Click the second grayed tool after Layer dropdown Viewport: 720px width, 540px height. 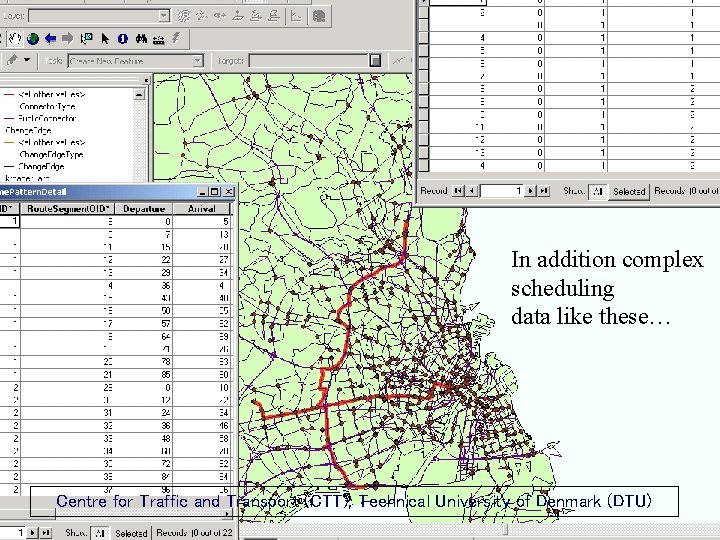click(202, 16)
